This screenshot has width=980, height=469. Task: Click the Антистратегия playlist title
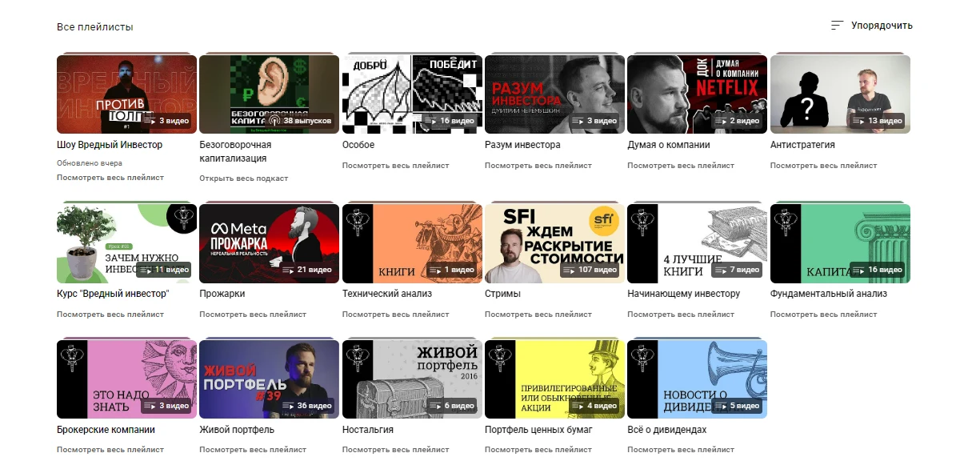pos(802,145)
